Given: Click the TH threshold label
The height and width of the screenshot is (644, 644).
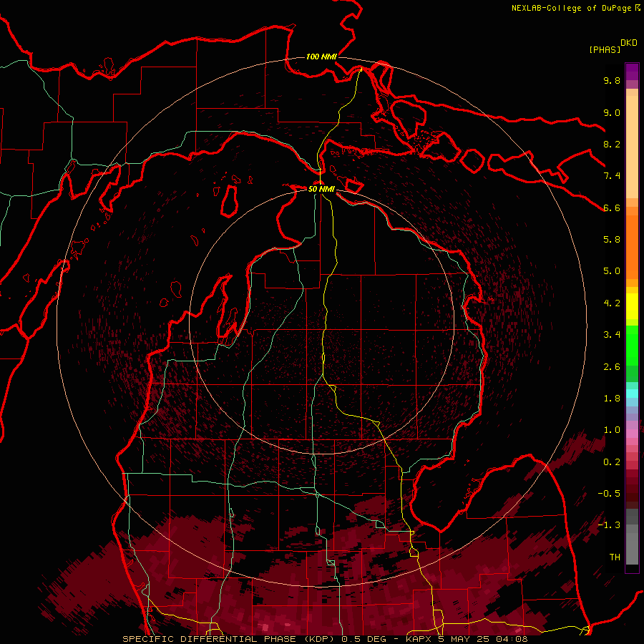Looking at the screenshot, I should (615, 557).
